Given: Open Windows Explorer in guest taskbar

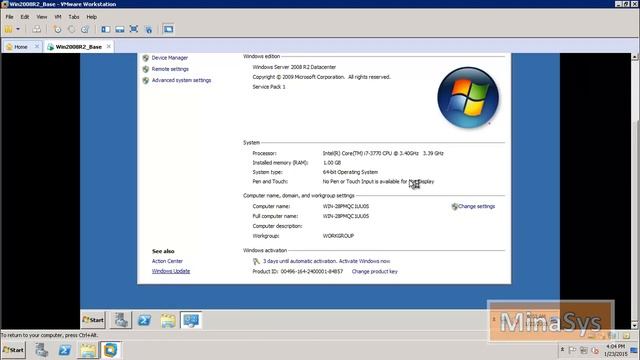Looking at the screenshot, I should [168, 320].
